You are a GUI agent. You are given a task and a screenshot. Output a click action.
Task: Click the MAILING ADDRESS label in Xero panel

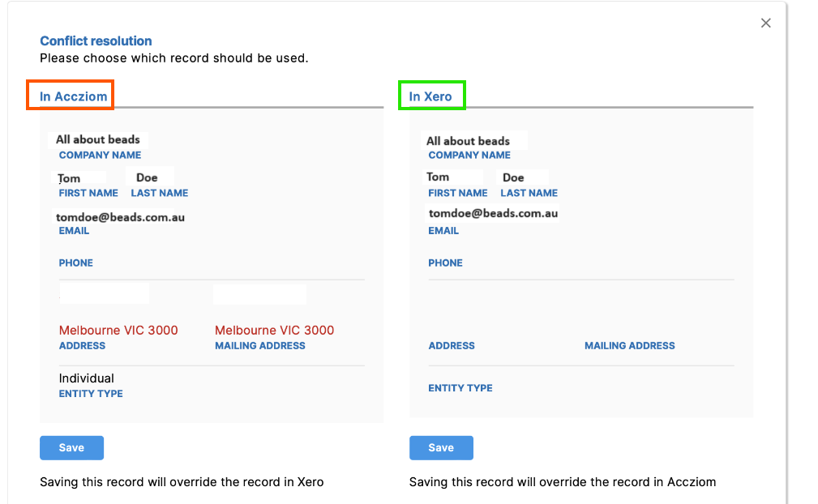(630, 345)
